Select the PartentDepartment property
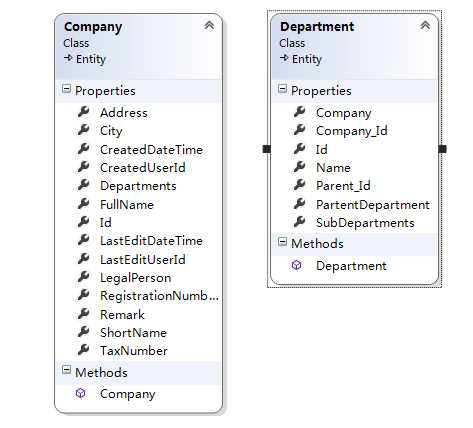This screenshot has height=428, width=473. click(373, 205)
